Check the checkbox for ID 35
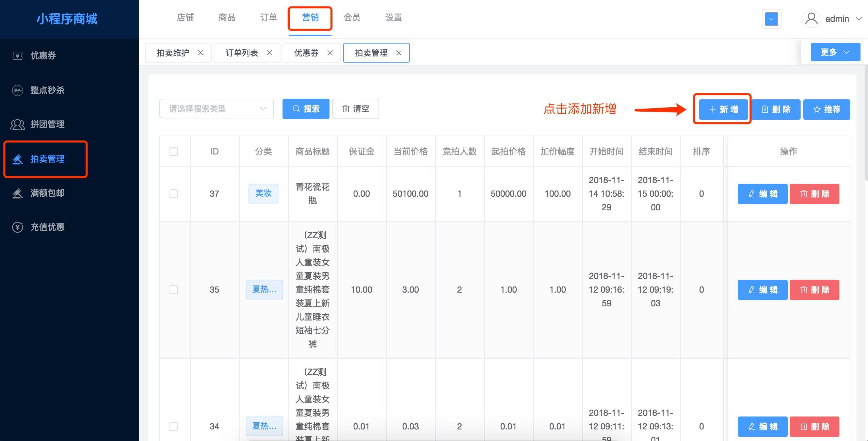Viewport: 868px width, 441px height. [174, 290]
